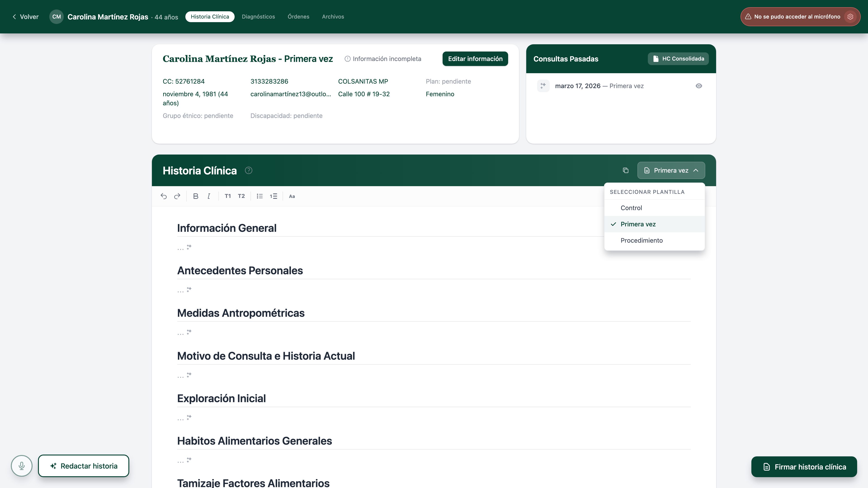Click the CM patient avatar

pos(56,16)
